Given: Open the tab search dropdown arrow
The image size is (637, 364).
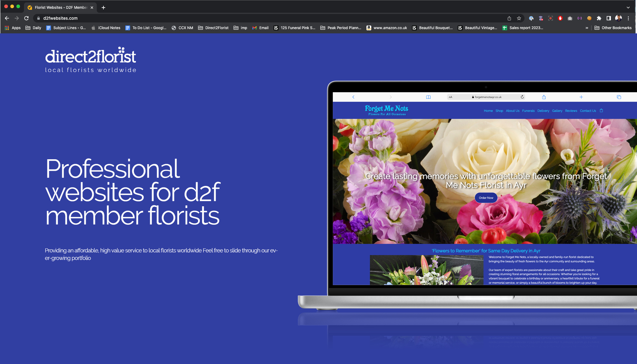Looking at the screenshot, I should click(628, 7).
